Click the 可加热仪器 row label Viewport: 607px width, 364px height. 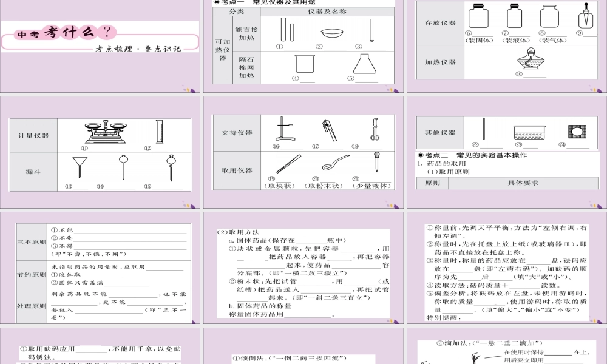(x=223, y=50)
